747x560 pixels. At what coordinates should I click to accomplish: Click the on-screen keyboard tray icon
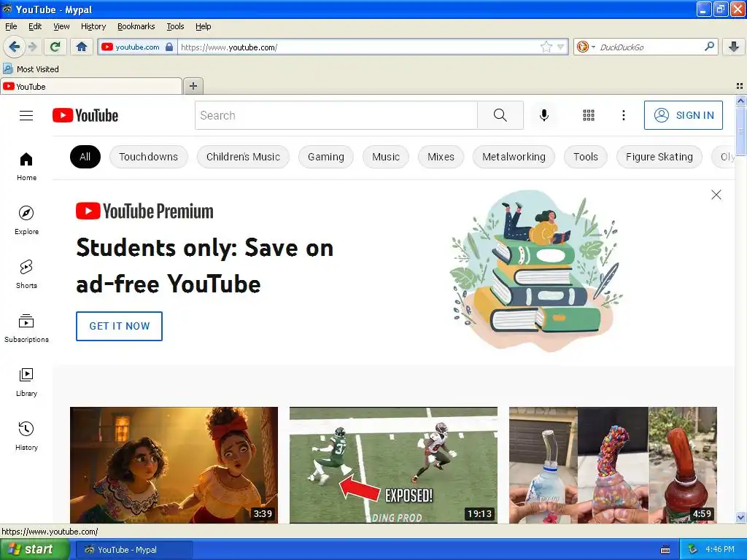[x=665, y=550]
